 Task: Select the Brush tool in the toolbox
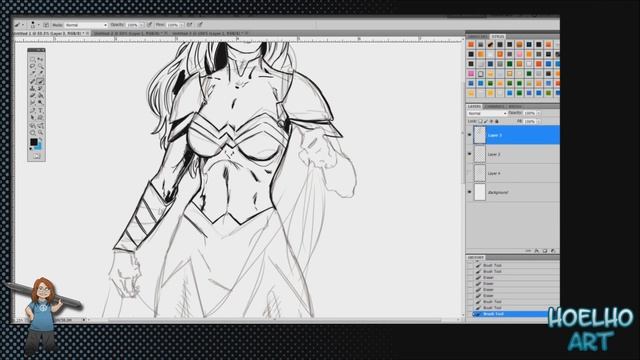point(40,81)
